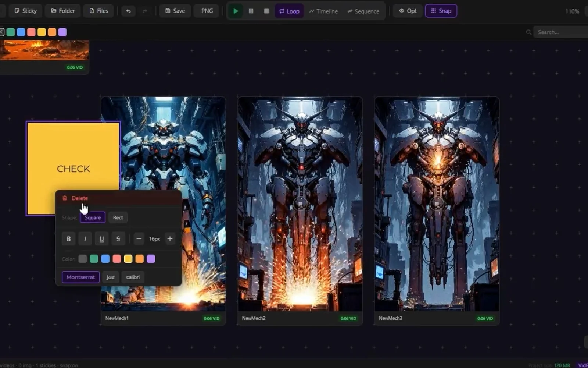The height and width of the screenshot is (368, 588).
Task: Click the green Play button
Action: (x=236, y=11)
